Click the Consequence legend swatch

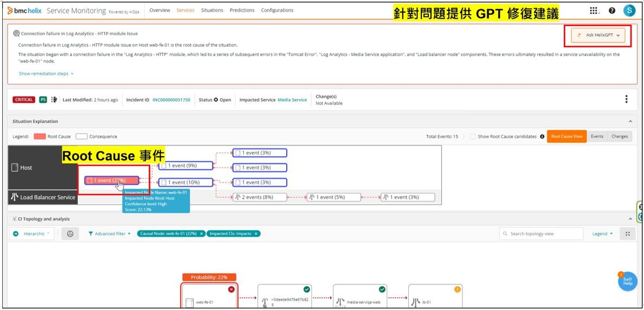point(81,137)
